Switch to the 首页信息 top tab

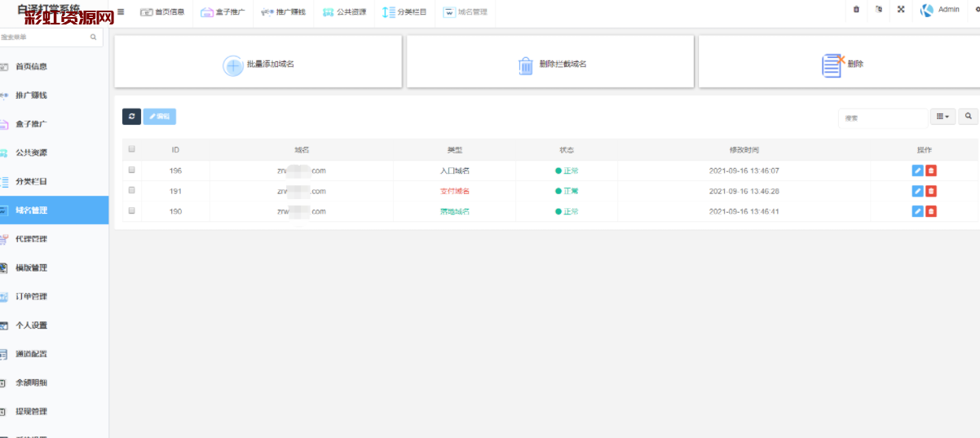pos(162,12)
